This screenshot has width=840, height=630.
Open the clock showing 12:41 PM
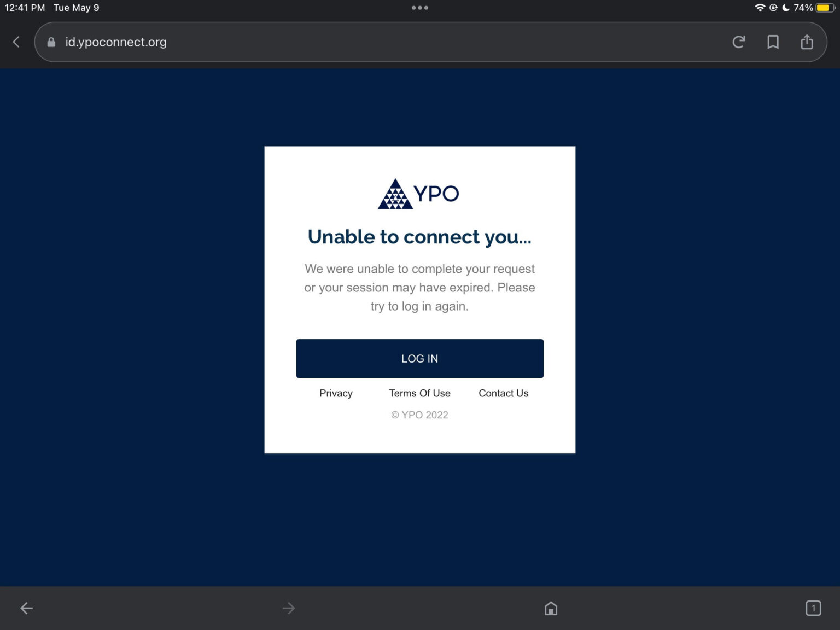coord(24,8)
